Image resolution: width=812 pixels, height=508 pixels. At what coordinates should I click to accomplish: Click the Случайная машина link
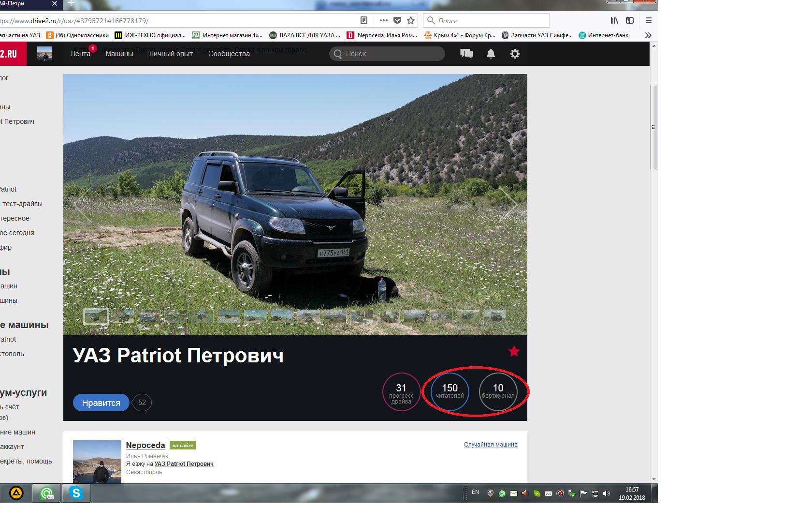point(491,445)
